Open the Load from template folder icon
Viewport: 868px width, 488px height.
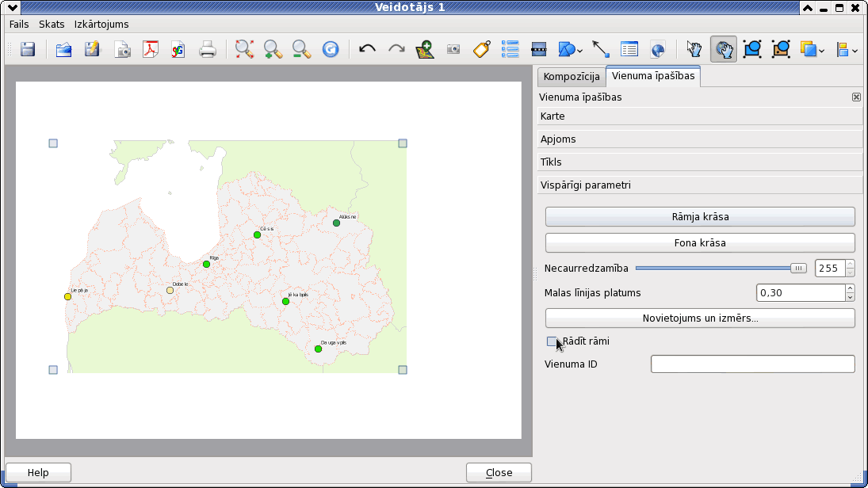[63, 49]
